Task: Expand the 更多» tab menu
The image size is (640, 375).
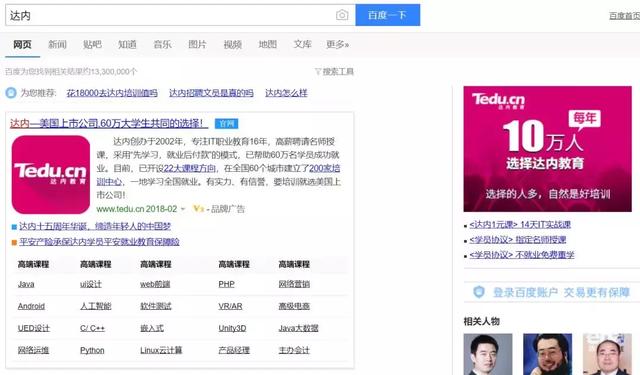Action: tap(338, 44)
